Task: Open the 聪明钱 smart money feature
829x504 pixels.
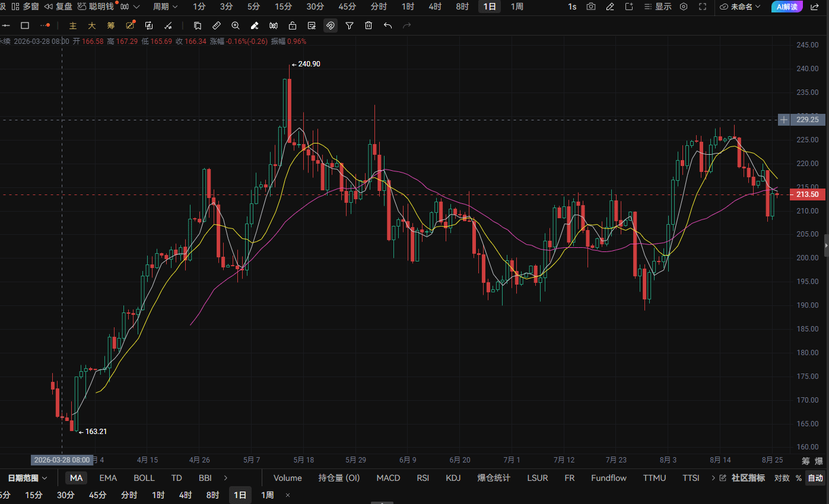Action: (96, 7)
